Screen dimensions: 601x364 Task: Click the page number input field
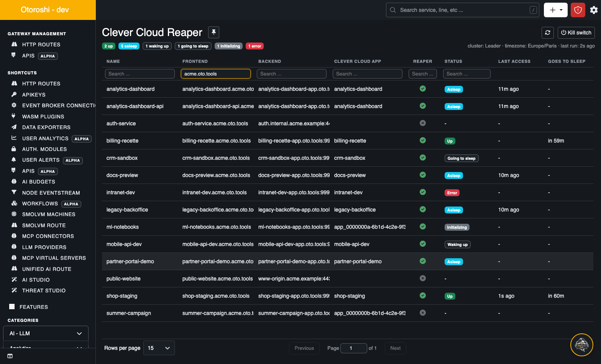click(353, 348)
